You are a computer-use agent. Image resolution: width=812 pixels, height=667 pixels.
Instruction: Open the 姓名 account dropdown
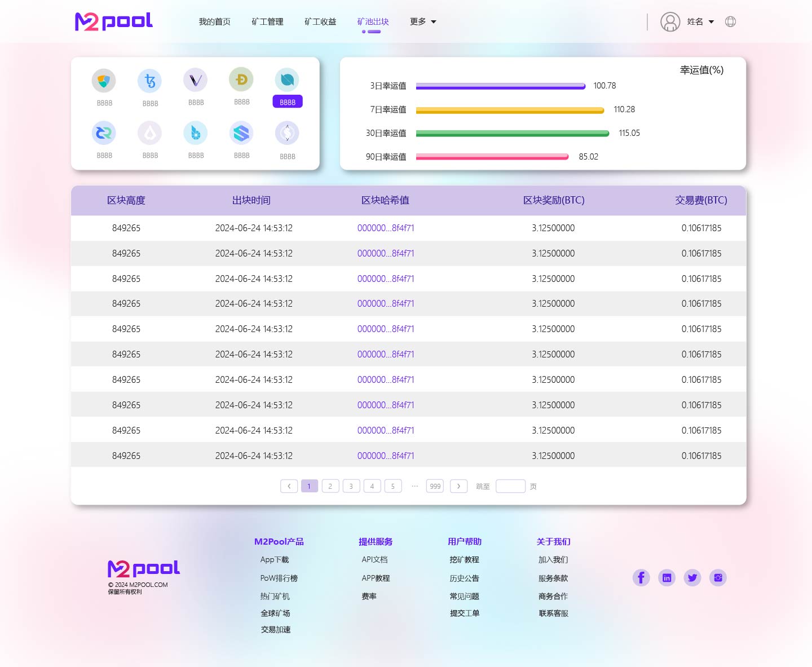[700, 22]
